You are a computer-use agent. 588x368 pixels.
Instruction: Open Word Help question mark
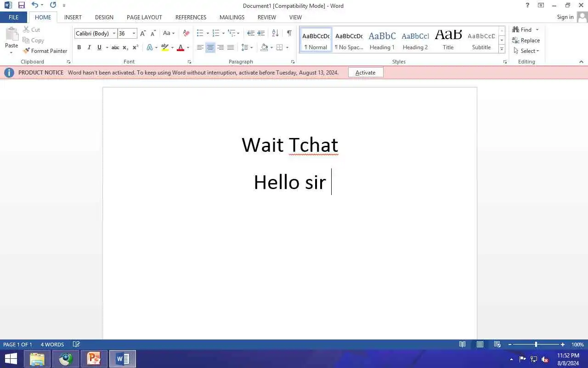(527, 6)
